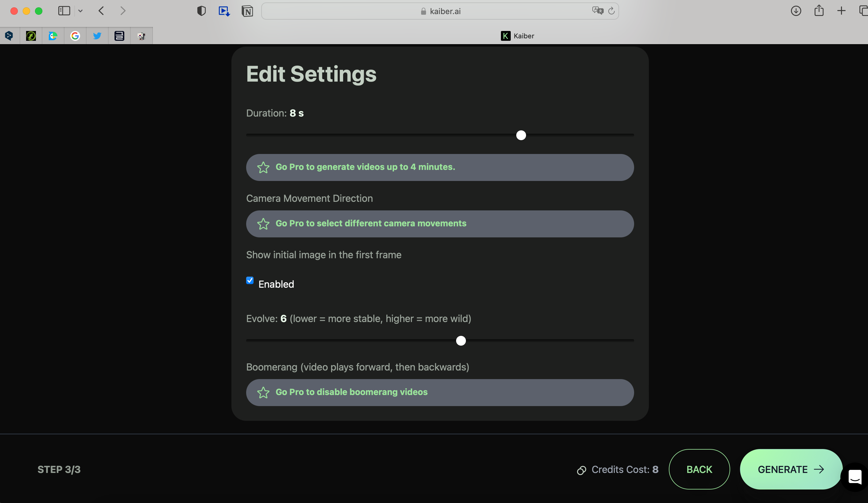Click the Evolve slider handle
Screen dimensions: 868x503
pyautogui.click(x=460, y=340)
